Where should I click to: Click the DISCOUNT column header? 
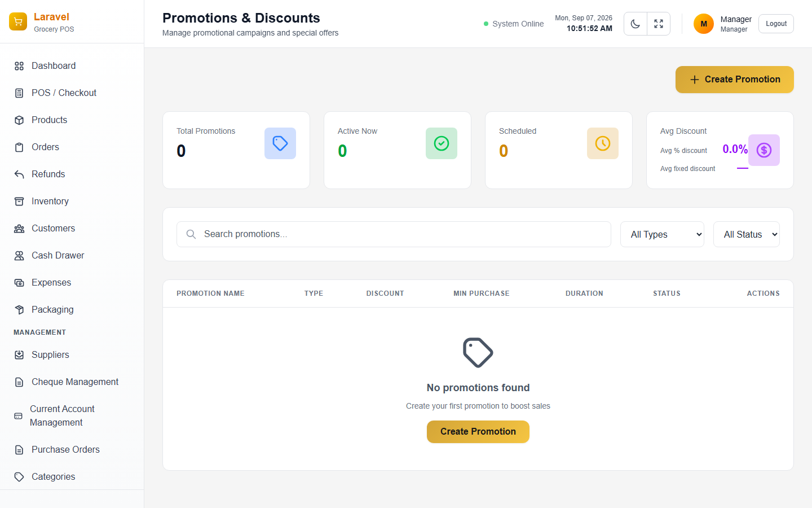click(385, 294)
